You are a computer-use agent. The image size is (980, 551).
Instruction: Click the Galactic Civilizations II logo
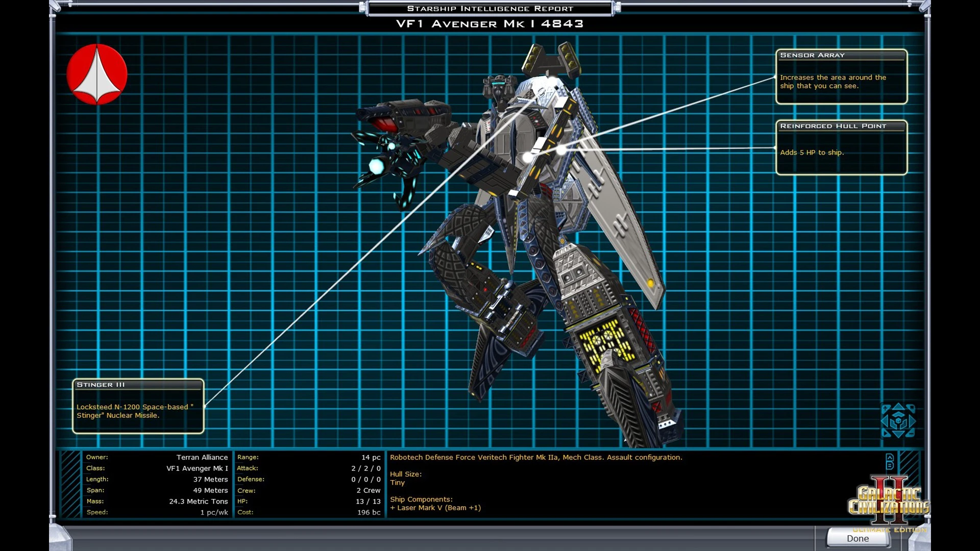(889, 501)
